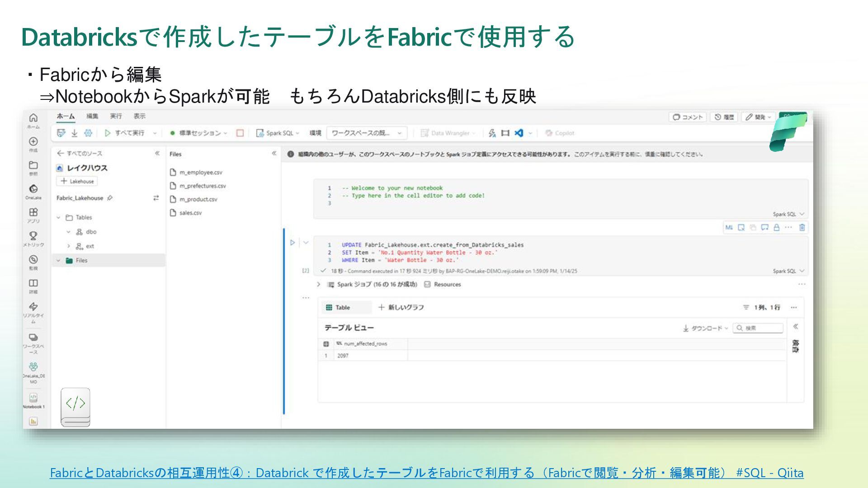Click the lock cell icon
This screenshot has width=868, height=488.
(x=776, y=227)
